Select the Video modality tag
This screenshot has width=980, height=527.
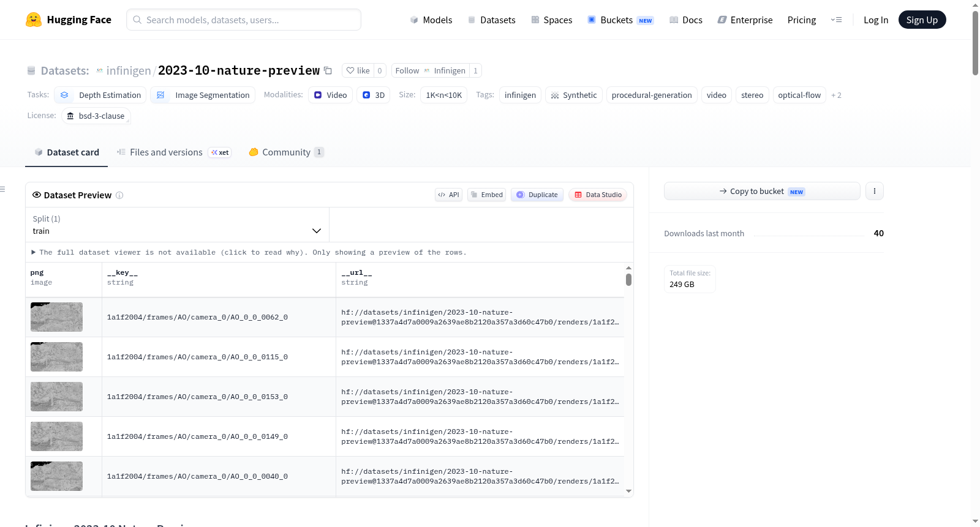330,95
